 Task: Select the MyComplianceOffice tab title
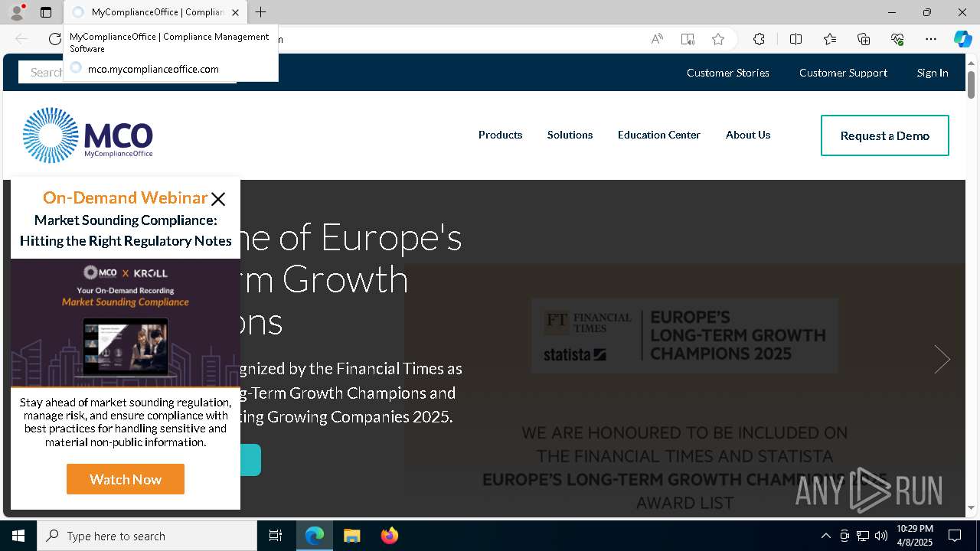coord(157,12)
